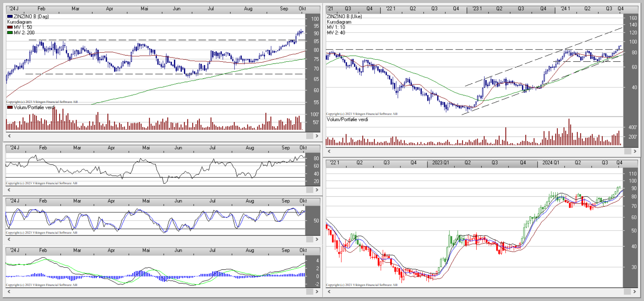The image size is (644, 301).
Task: Click the green MV 2: 200 legend swatch
Action: point(10,33)
